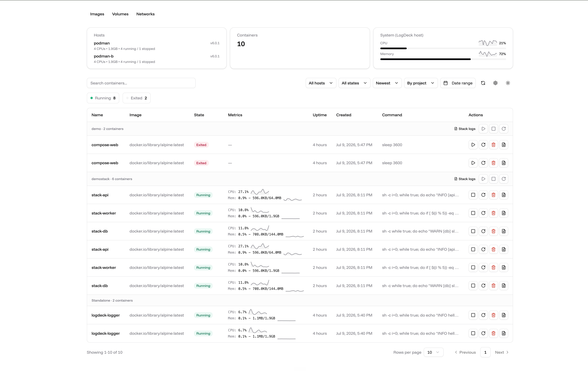Delete the last logdeck-logger container
The image size is (588, 373).
pos(493,333)
